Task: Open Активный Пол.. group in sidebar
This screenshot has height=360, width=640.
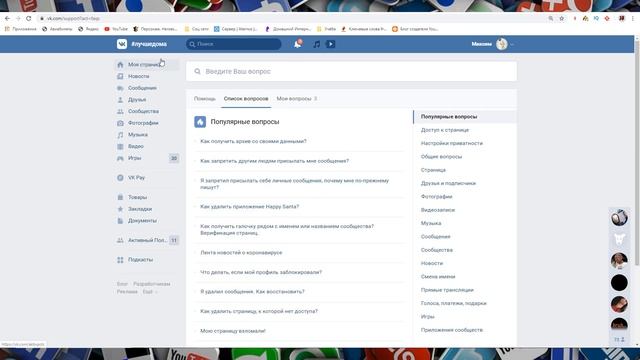Action: coord(146,240)
